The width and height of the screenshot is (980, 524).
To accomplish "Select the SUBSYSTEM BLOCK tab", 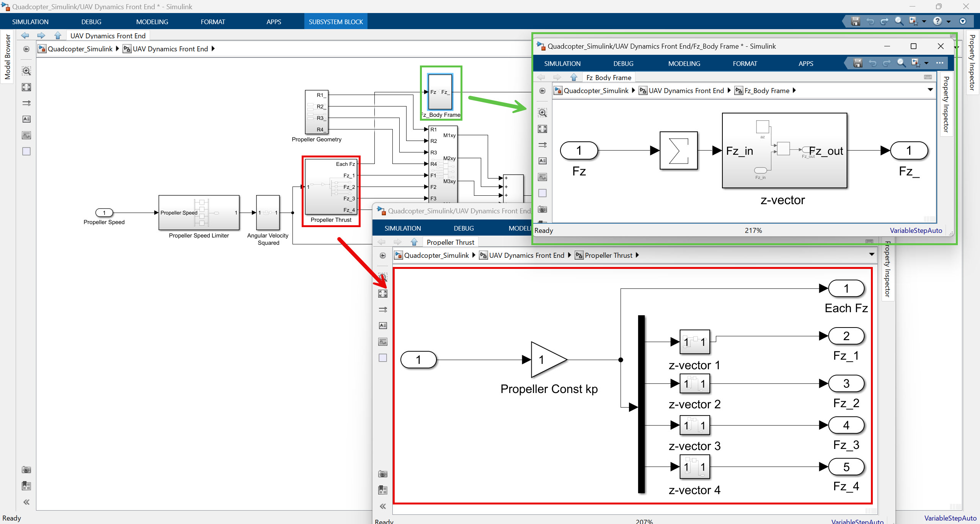I will (336, 22).
